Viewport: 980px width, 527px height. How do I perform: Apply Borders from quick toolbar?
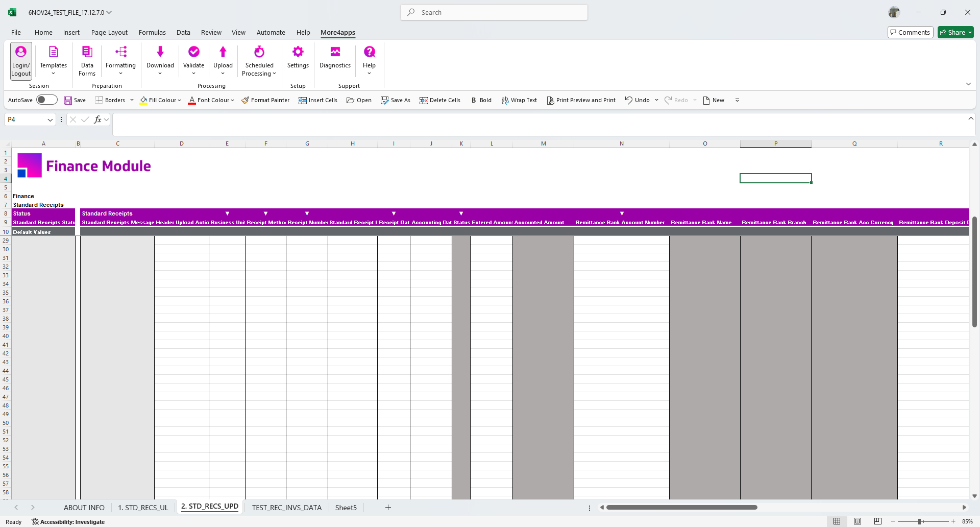pyautogui.click(x=110, y=101)
